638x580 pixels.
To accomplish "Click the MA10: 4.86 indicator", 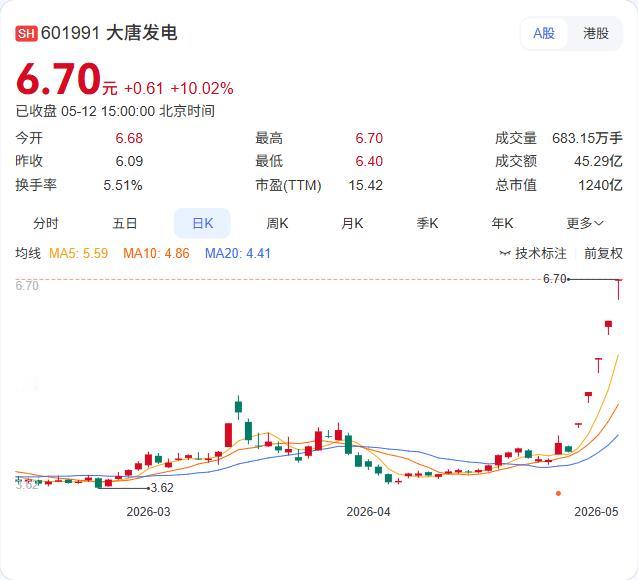I will click(156, 253).
